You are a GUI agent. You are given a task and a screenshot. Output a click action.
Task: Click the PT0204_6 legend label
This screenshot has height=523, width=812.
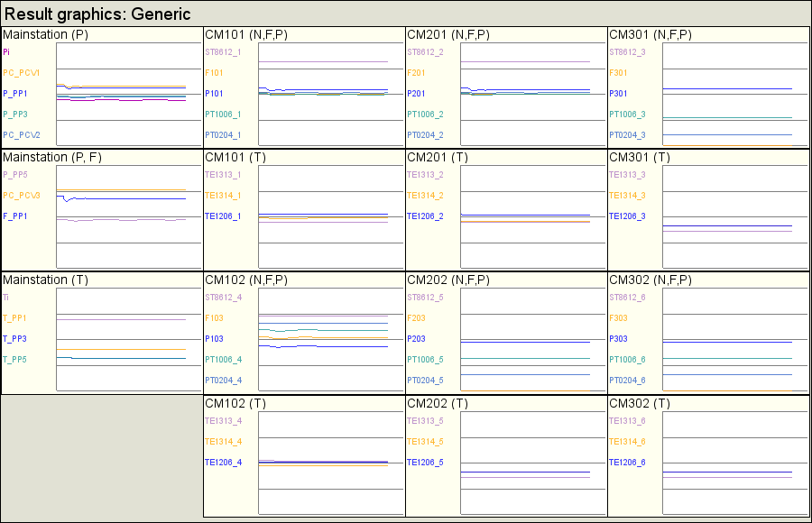627,381
